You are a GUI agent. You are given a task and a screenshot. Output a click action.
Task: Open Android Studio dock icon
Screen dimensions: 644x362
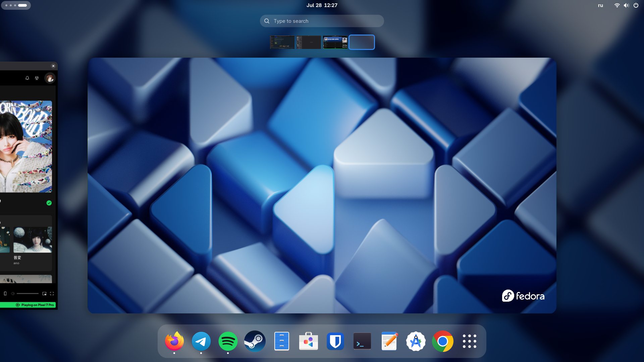pyautogui.click(x=416, y=341)
